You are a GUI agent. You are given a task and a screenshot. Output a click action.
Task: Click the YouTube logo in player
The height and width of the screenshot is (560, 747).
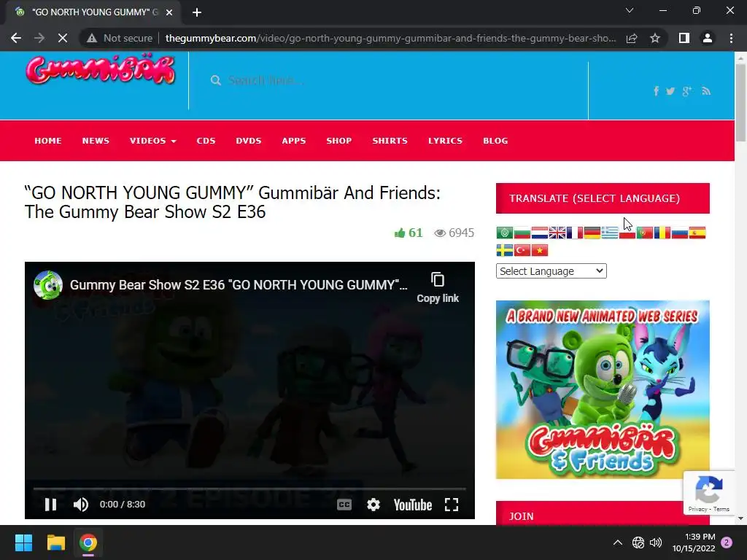[x=413, y=505]
